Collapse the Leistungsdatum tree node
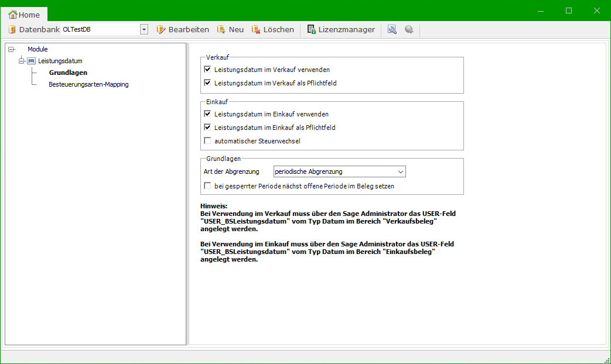Viewport: 611px width, 364px height. click(x=22, y=61)
